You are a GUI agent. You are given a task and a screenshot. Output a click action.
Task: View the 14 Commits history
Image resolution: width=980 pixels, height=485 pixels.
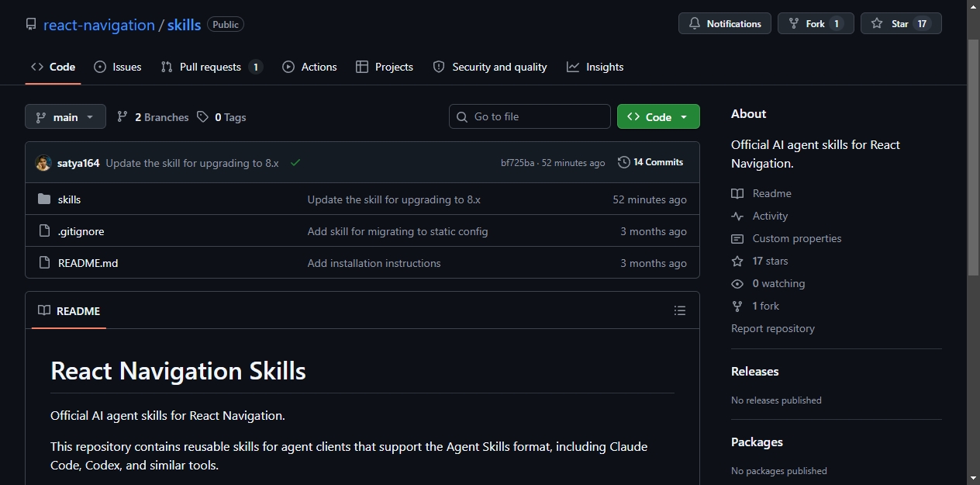click(x=650, y=162)
